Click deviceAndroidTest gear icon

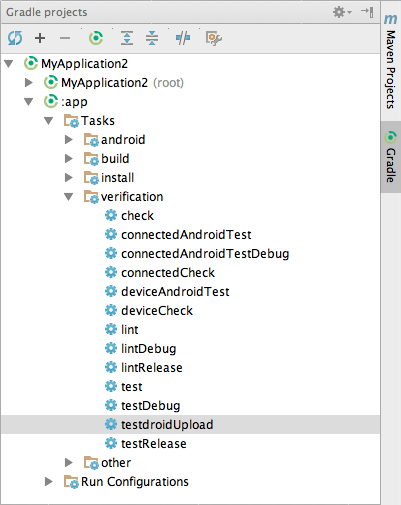pyautogui.click(x=111, y=291)
